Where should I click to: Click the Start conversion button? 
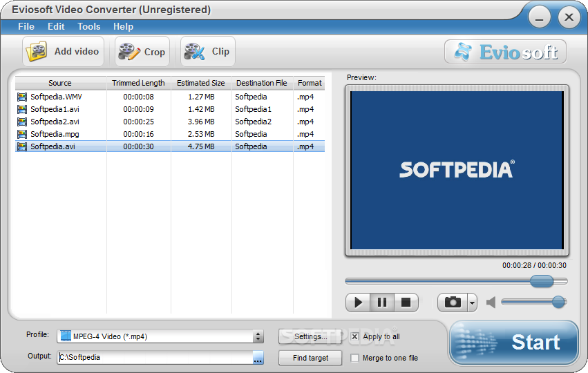(x=515, y=343)
